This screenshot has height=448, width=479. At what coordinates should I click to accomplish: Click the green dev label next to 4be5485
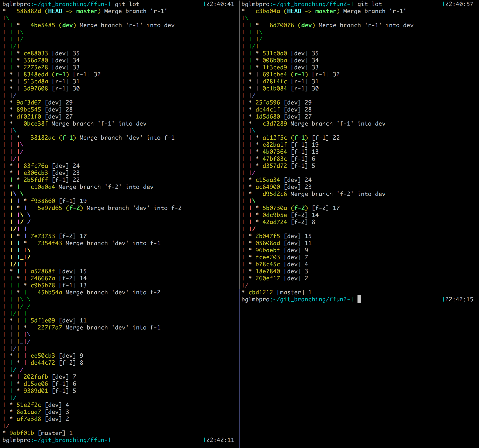coord(67,25)
